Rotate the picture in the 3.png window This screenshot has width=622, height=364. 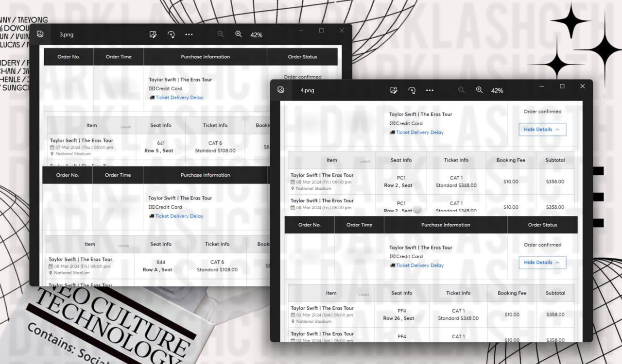click(x=171, y=34)
